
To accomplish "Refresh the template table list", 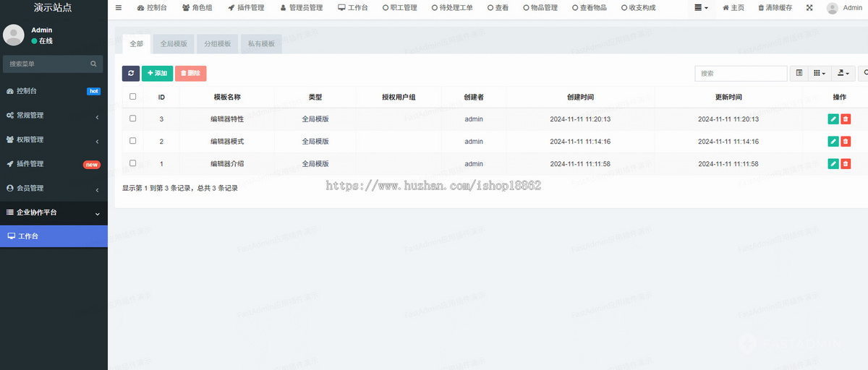I will click(x=130, y=73).
